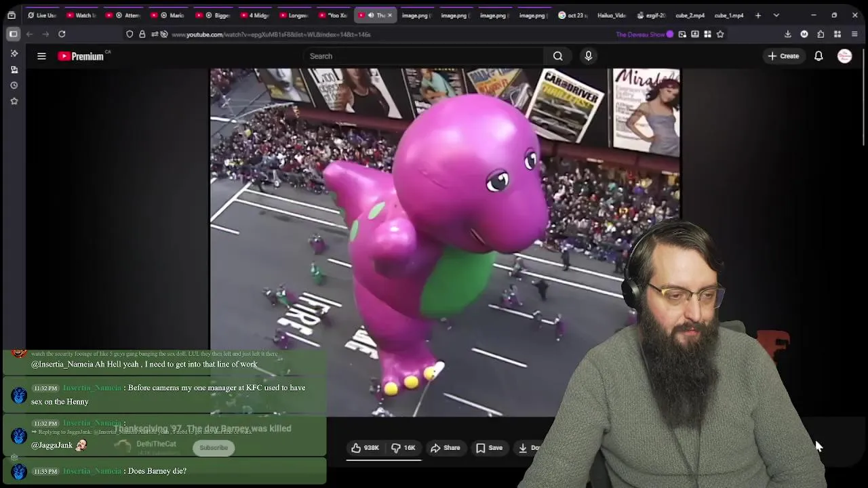Switch to the 'oct 23' Google tab
868x488 pixels.
tap(572, 15)
